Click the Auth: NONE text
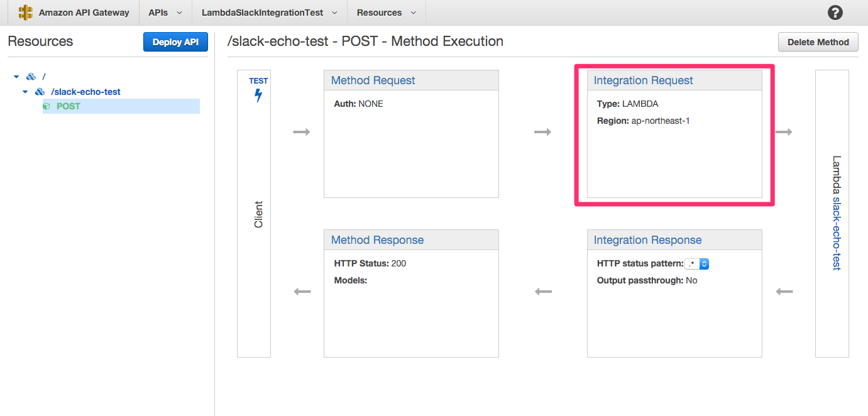This screenshot has width=868, height=416. [358, 104]
